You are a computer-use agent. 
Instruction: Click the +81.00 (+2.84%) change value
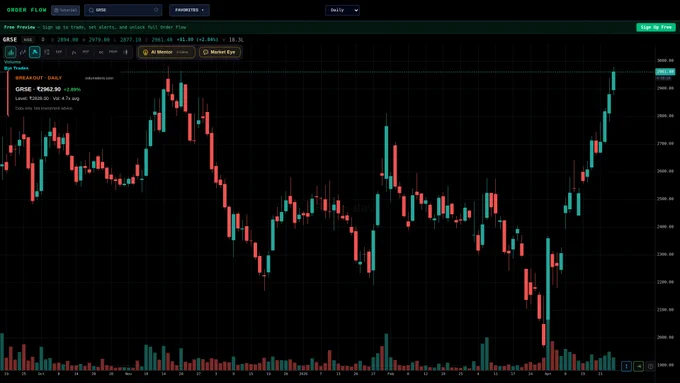[197, 39]
